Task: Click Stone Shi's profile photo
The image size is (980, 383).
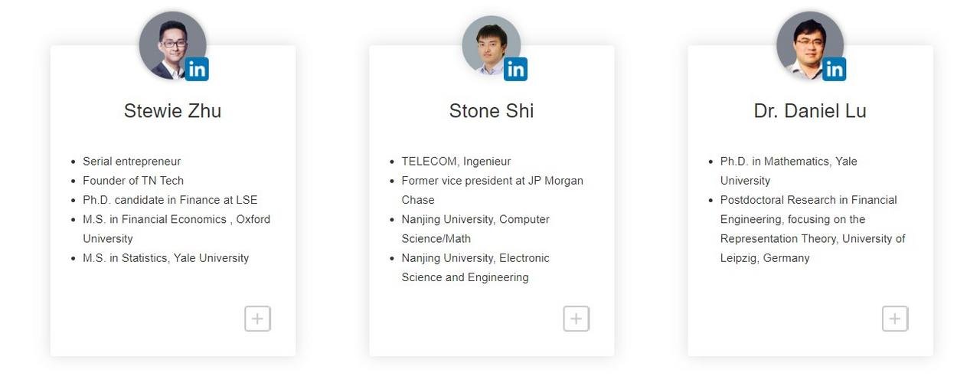Action: coord(492,45)
